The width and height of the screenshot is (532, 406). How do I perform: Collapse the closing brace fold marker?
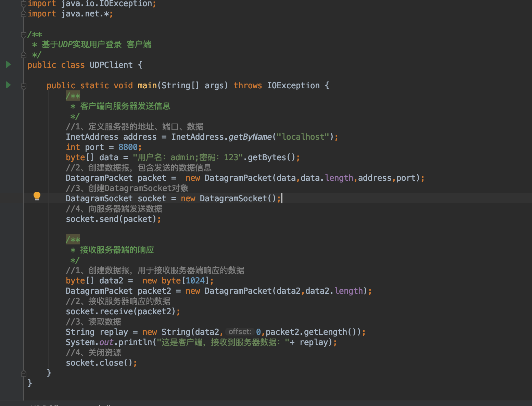(x=23, y=373)
